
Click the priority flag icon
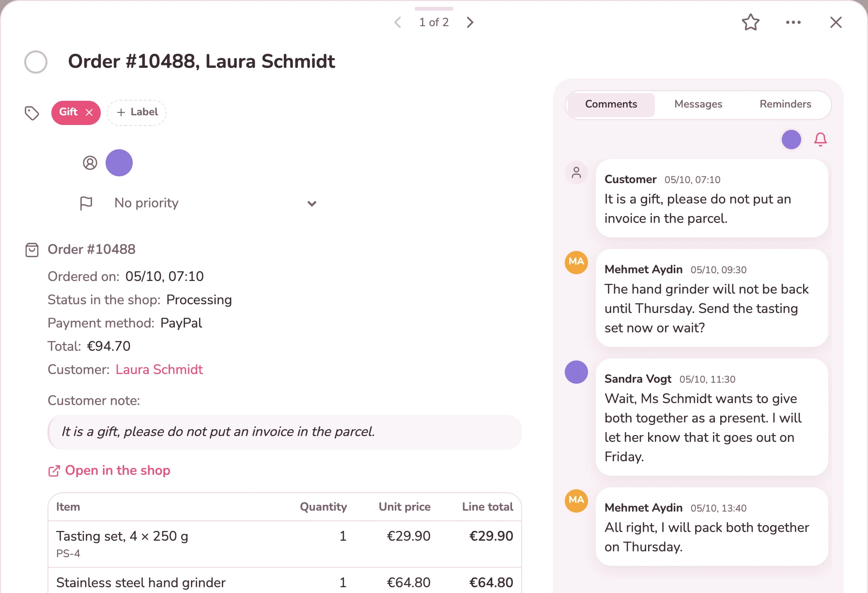pyautogui.click(x=86, y=203)
